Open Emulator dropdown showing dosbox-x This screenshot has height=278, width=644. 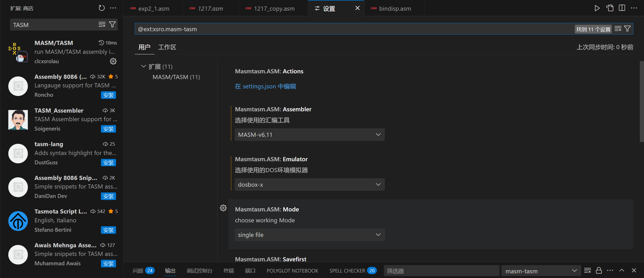point(310,185)
